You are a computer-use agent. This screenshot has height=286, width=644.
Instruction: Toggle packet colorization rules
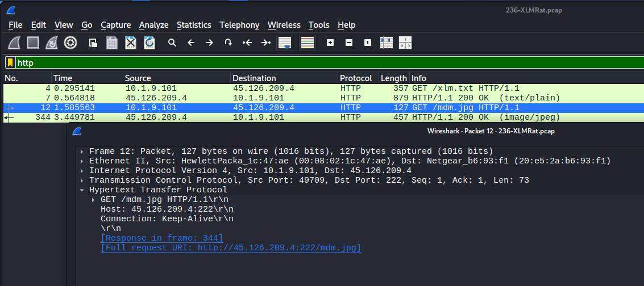coord(307,43)
